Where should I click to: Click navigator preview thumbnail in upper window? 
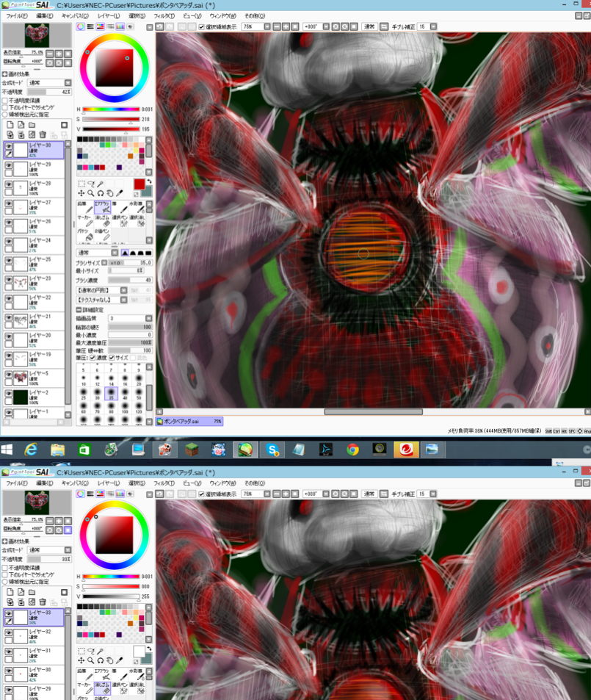tap(37, 35)
